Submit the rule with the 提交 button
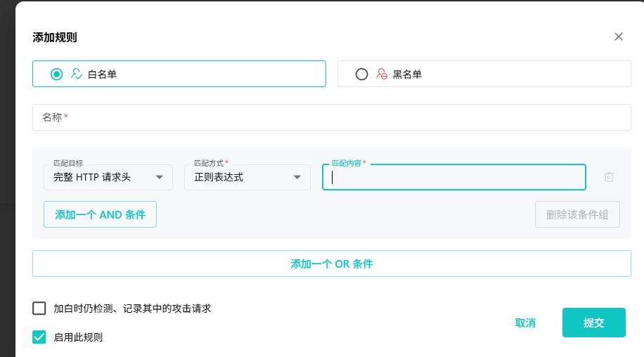Viewport: 644px width, 357px height. point(593,323)
